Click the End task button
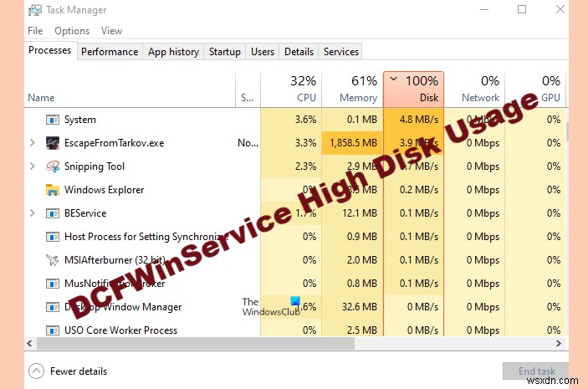 tap(537, 371)
